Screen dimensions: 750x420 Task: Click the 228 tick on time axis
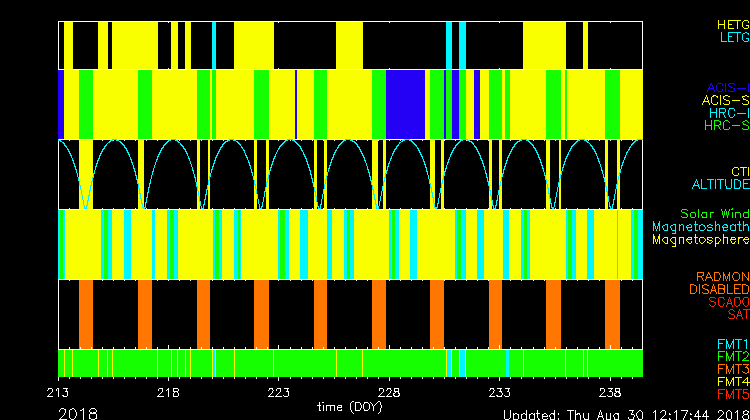(x=390, y=392)
